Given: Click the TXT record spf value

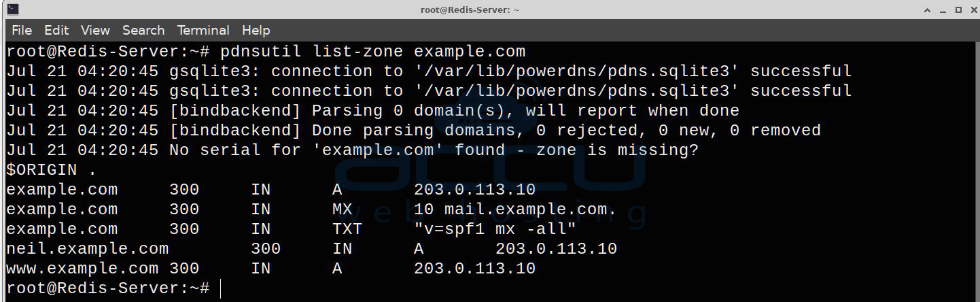Looking at the screenshot, I should point(495,229).
